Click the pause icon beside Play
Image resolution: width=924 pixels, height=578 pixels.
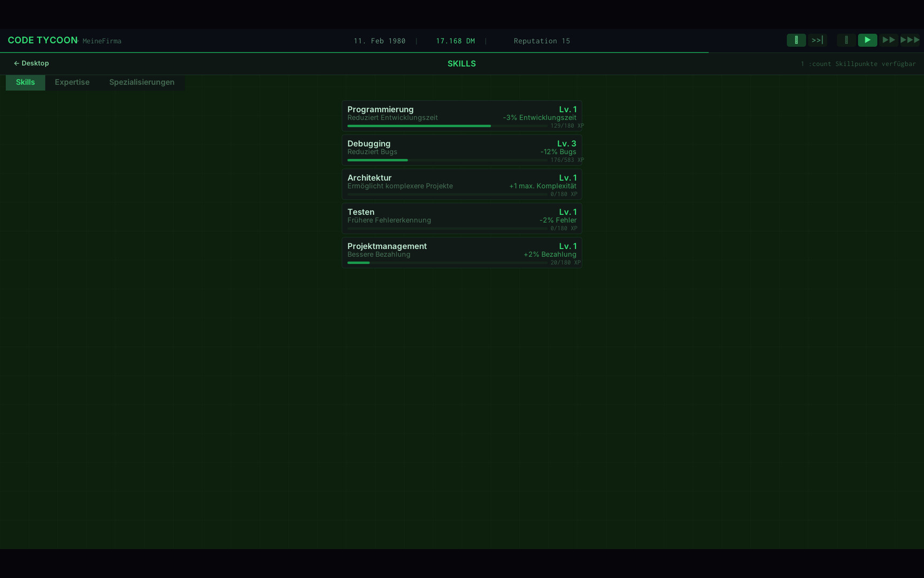coord(846,40)
